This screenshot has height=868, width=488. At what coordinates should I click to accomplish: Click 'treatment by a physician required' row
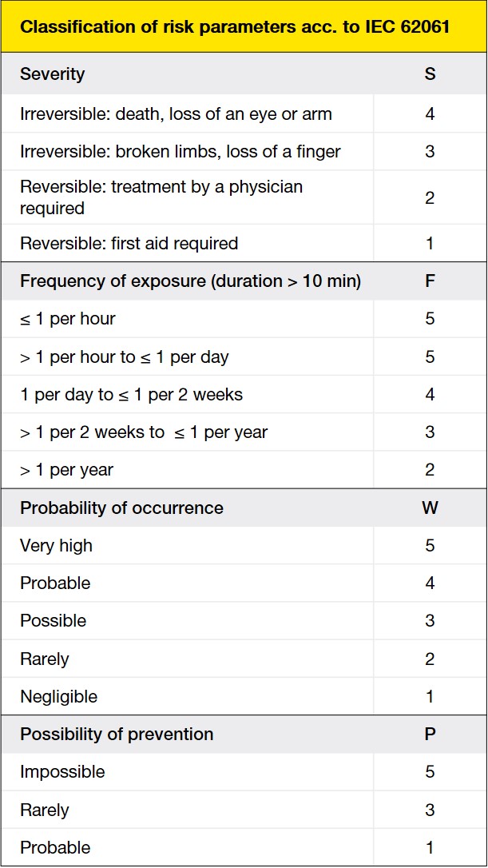161,197
